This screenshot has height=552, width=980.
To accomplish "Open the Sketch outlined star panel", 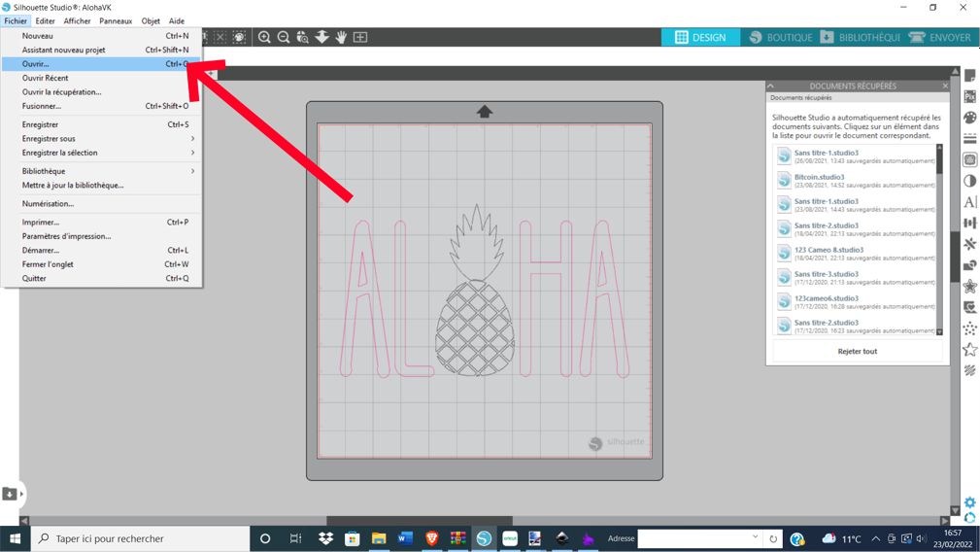I will click(x=970, y=350).
